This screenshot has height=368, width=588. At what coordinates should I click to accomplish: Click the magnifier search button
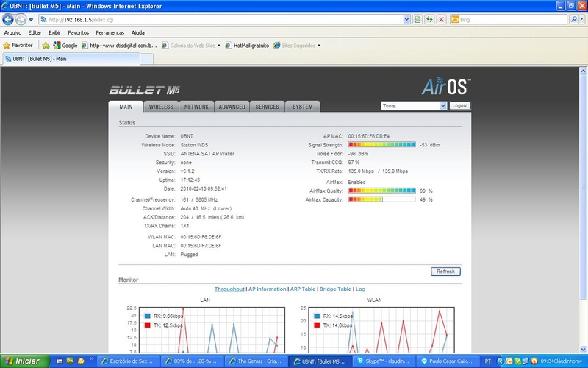click(573, 19)
